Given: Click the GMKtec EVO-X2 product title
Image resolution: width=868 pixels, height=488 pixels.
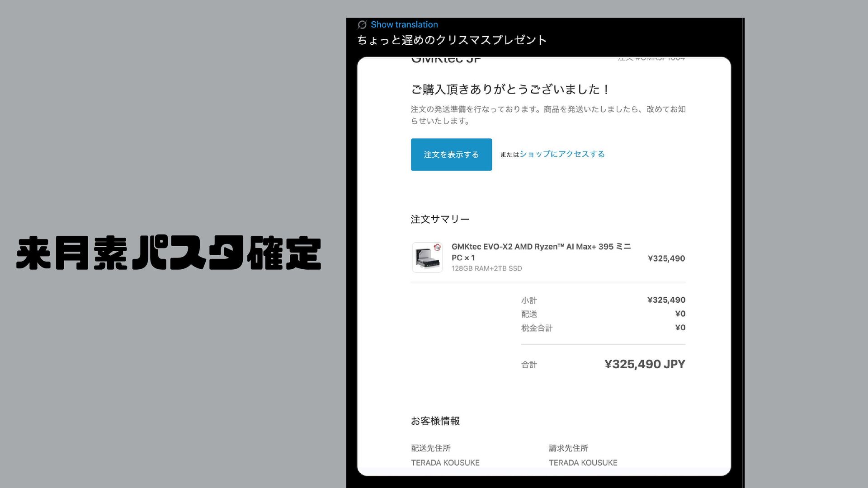Looking at the screenshot, I should pos(541,252).
